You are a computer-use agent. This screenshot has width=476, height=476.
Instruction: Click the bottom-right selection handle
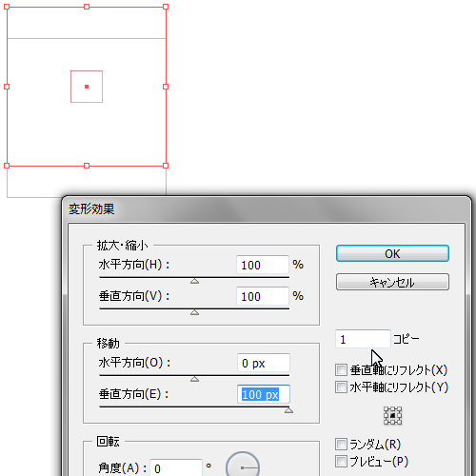click(166, 166)
